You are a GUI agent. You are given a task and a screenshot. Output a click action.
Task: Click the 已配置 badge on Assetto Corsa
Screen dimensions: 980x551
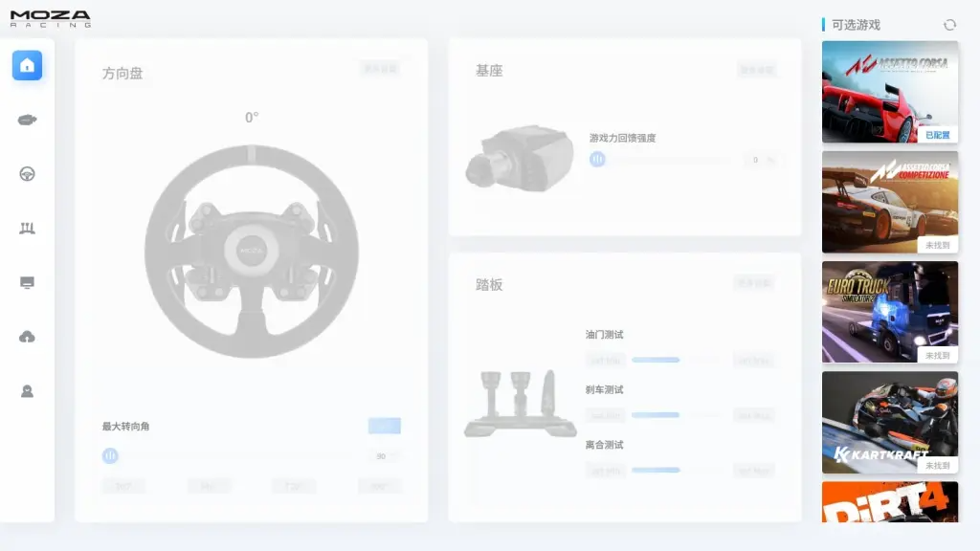[937, 135]
